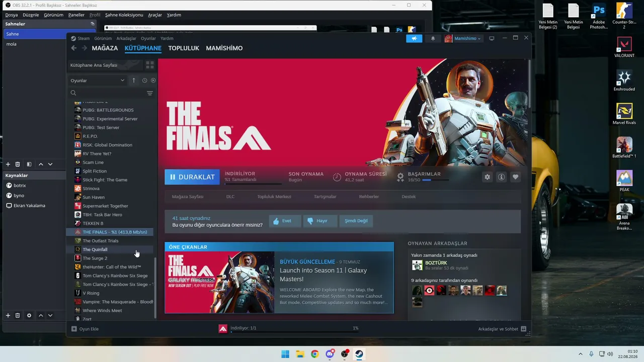Open Windows Start menu

[285, 354]
